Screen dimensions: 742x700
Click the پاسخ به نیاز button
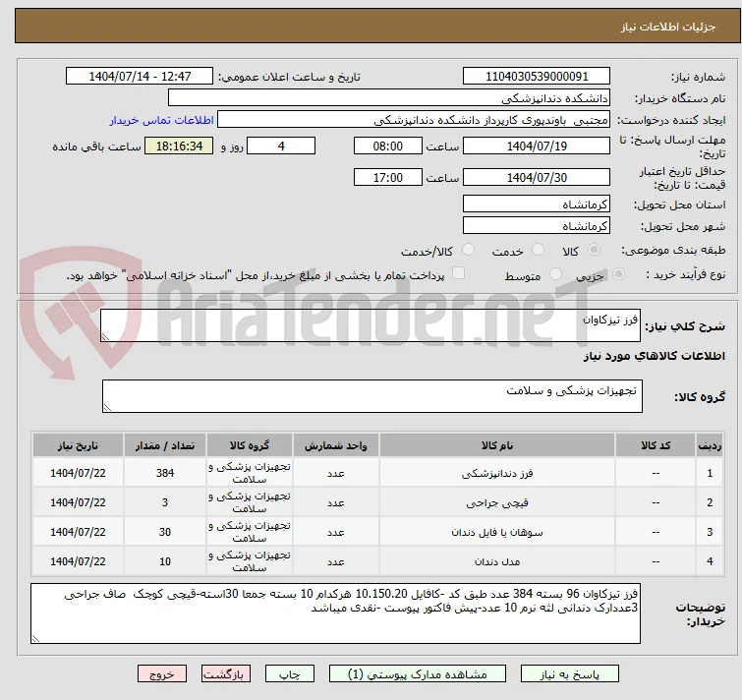569,673
